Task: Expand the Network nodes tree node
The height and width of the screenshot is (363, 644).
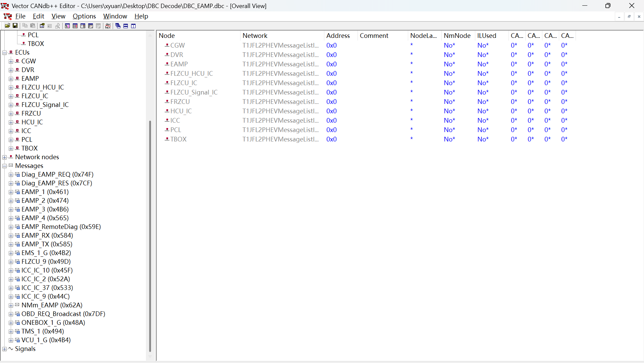Action: (5, 157)
